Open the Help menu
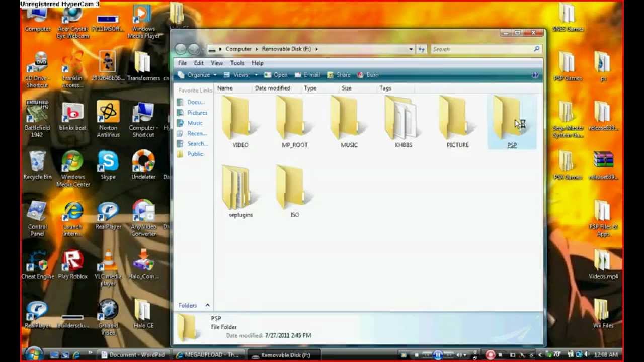Image resolution: width=644 pixels, height=362 pixels. pyautogui.click(x=257, y=63)
